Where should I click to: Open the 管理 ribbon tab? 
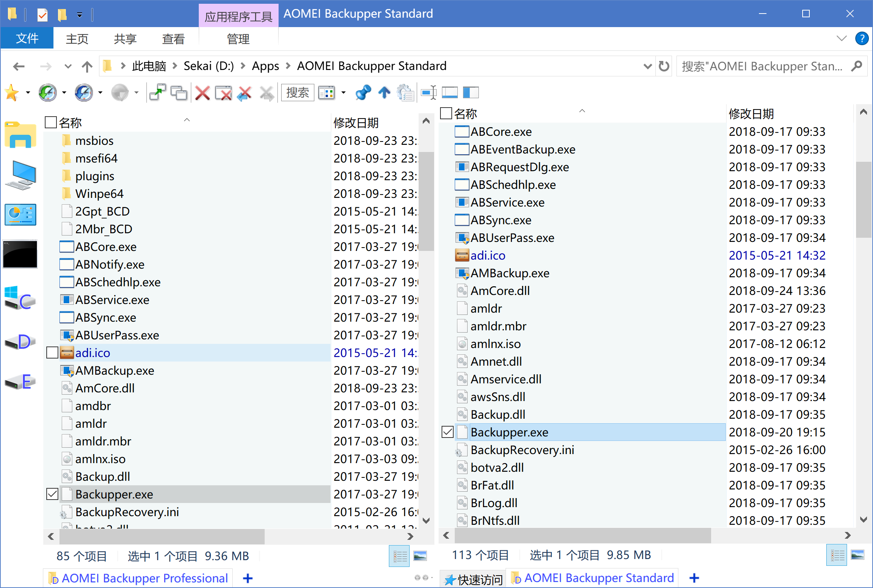[x=238, y=39]
